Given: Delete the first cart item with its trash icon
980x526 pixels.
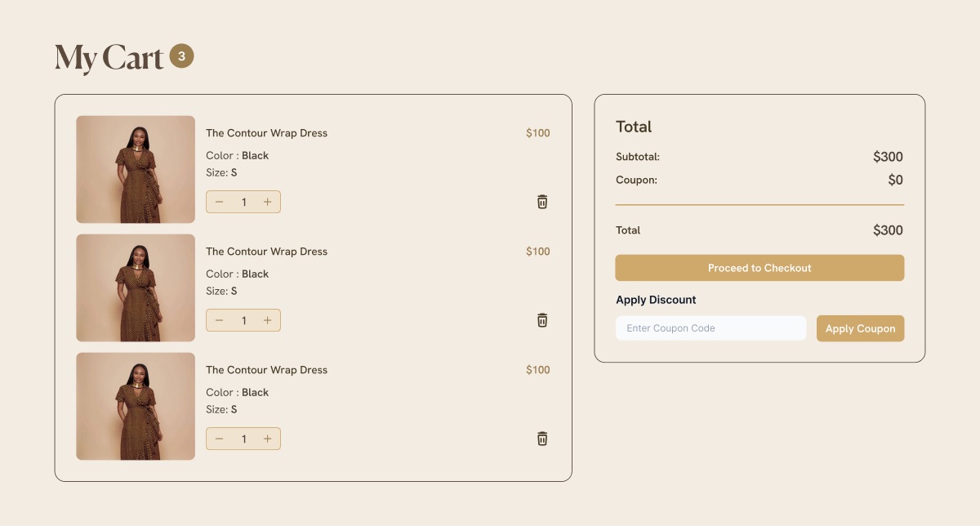Looking at the screenshot, I should click(x=542, y=202).
